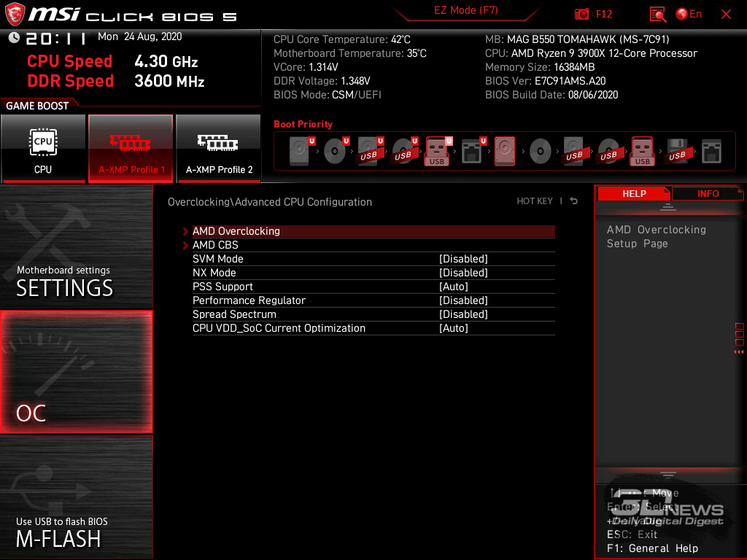Click the date Mon 24 Aug, 2020
This screenshot has width=747, height=560.
[x=139, y=36]
